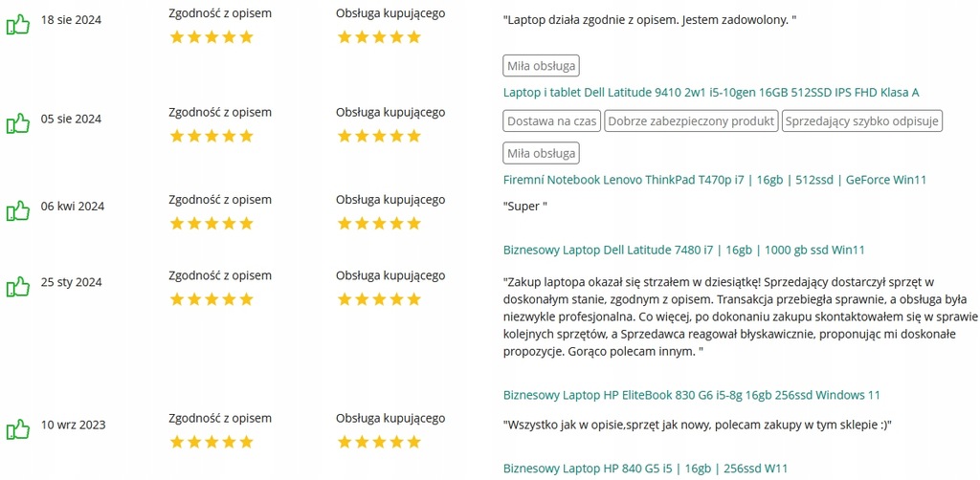Open Dell Latitude 9410 2w1 laptop link
980x480 pixels.
point(711,93)
